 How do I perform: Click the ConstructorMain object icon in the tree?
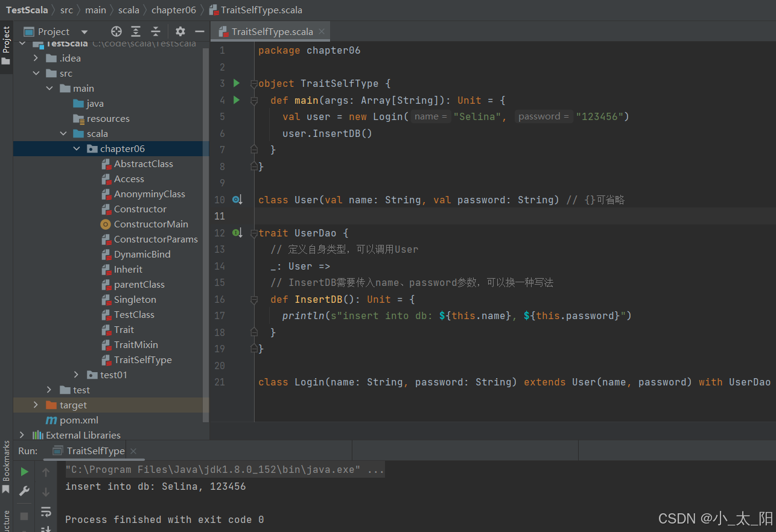point(106,224)
